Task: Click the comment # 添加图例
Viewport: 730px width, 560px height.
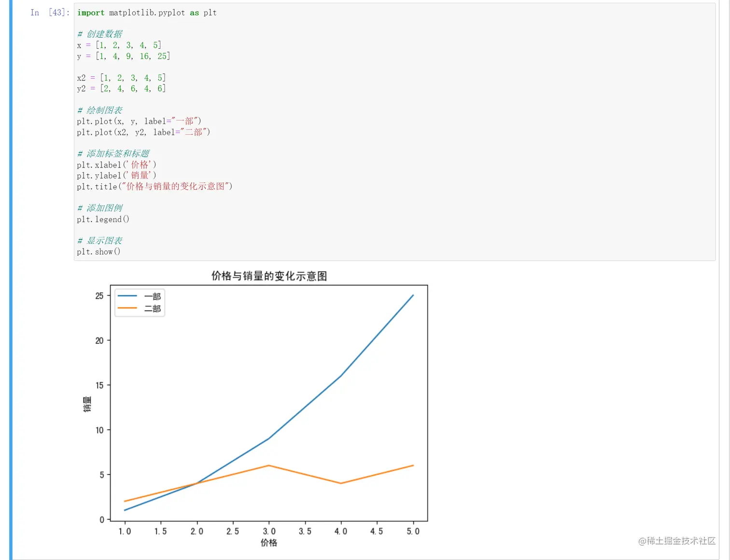Action: (x=99, y=208)
